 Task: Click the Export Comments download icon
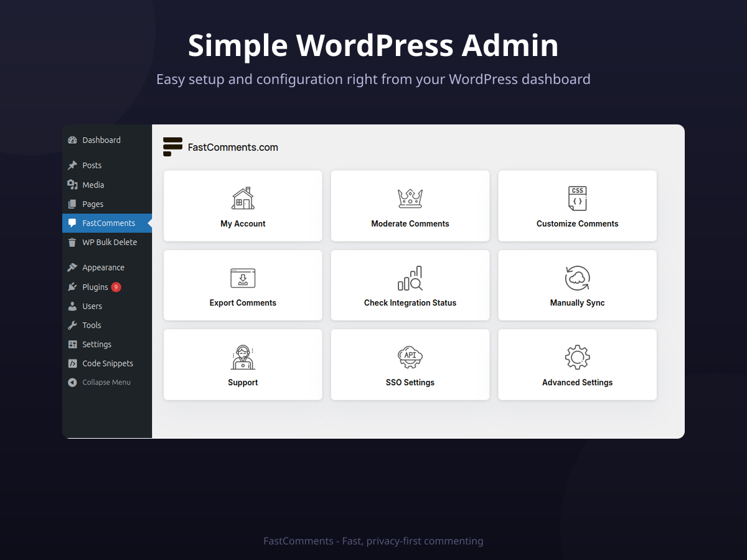click(243, 278)
